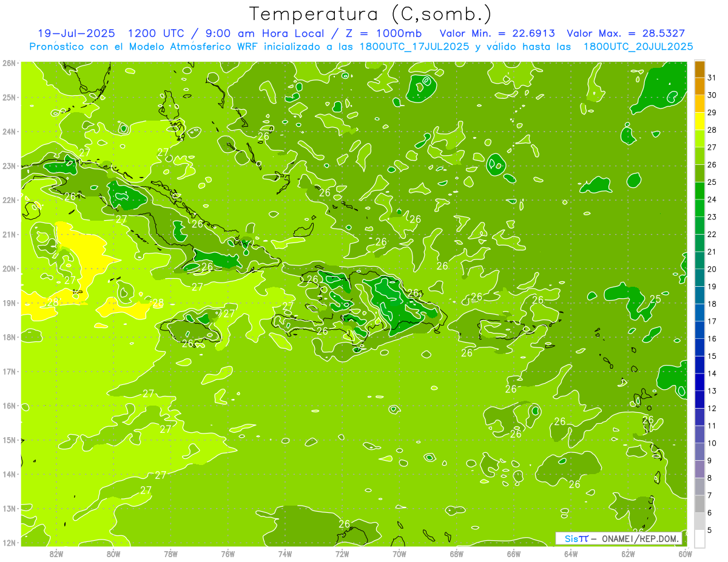The height and width of the screenshot is (562, 728).
Task: Click the "18N" latitude axis label
Action: 8,337
